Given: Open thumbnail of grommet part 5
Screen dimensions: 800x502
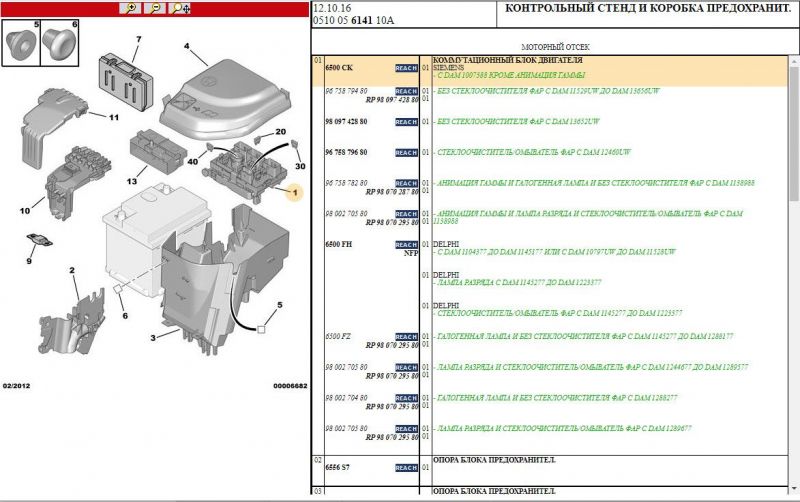Looking at the screenshot, I should (20, 42).
